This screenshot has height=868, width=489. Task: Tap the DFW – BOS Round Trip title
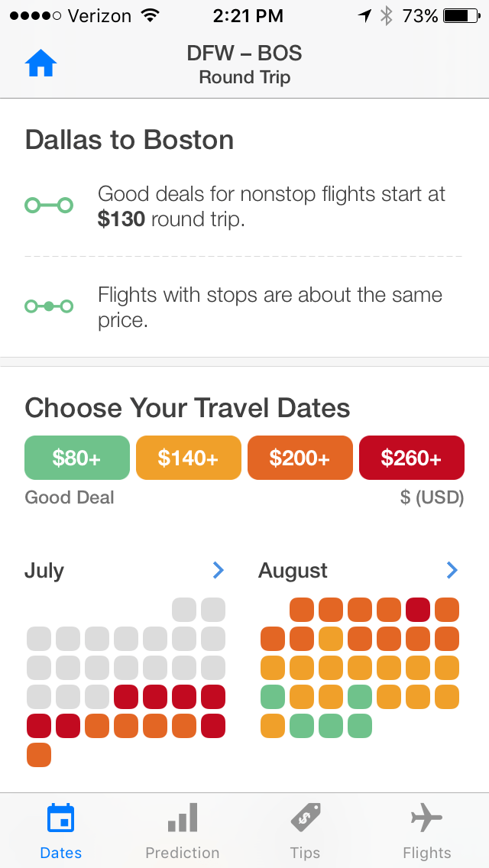(244, 64)
